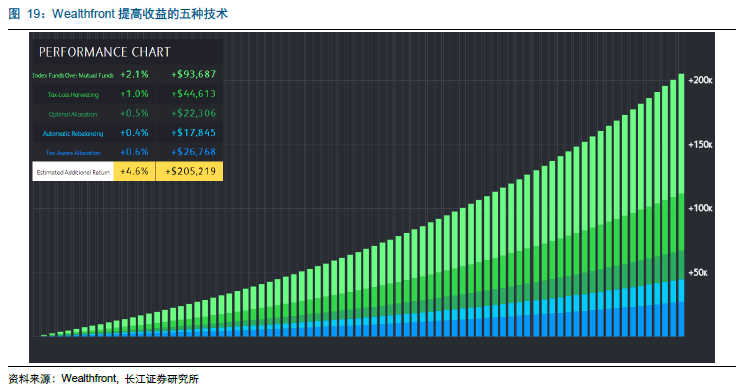Click the +200K axis label
Screen dimensions: 740x391
pyautogui.click(x=700, y=80)
